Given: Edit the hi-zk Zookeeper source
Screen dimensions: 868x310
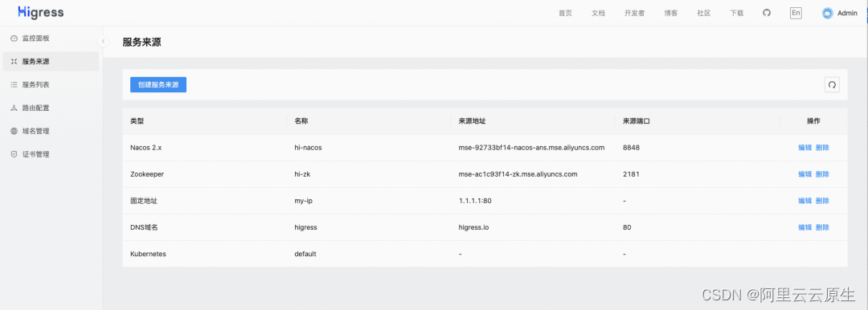Looking at the screenshot, I should tap(805, 174).
